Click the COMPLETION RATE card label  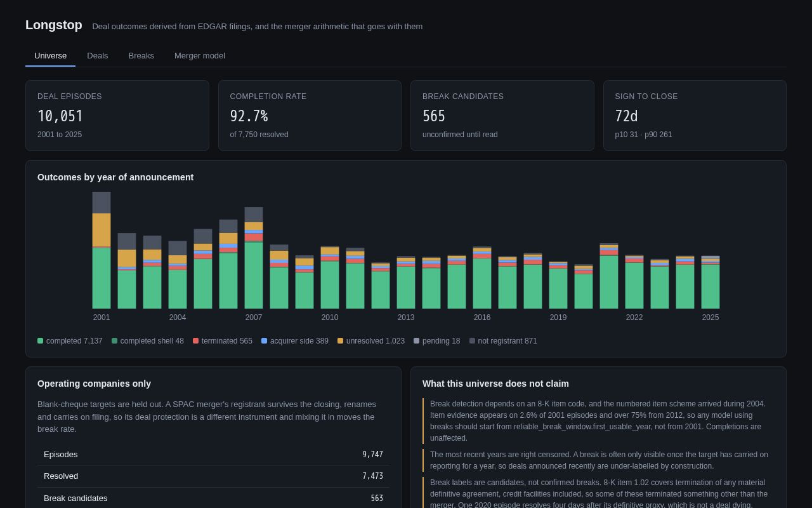click(268, 97)
